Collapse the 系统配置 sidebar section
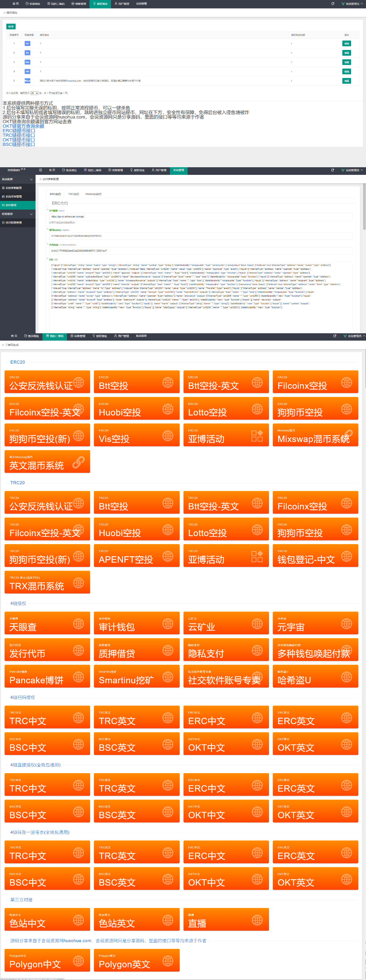The height and width of the screenshot is (980, 366). point(31,179)
